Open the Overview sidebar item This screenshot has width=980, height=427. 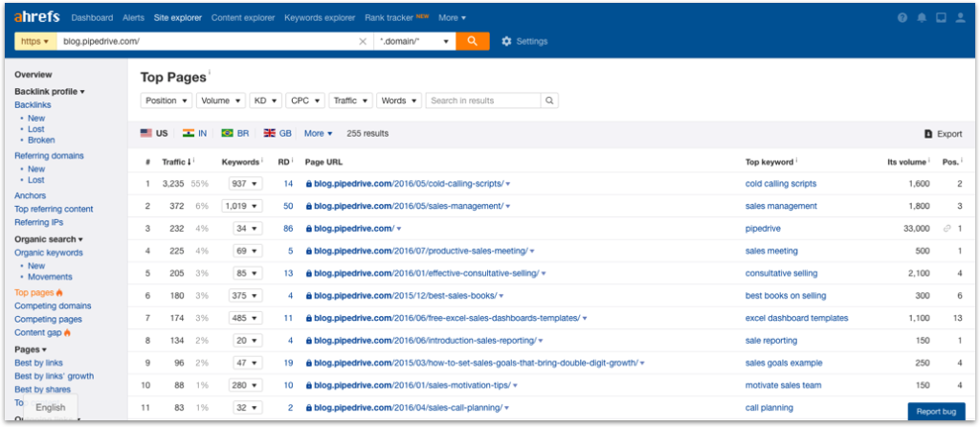(33, 75)
